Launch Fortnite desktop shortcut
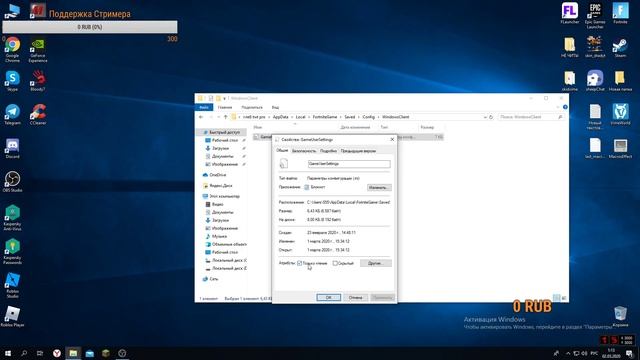The width and height of the screenshot is (640, 360). pyautogui.click(x=620, y=13)
